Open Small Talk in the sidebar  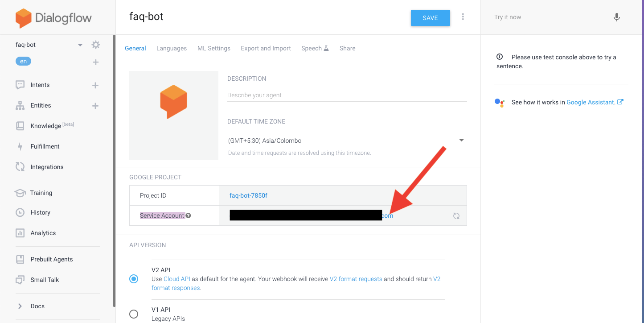pyautogui.click(x=45, y=280)
